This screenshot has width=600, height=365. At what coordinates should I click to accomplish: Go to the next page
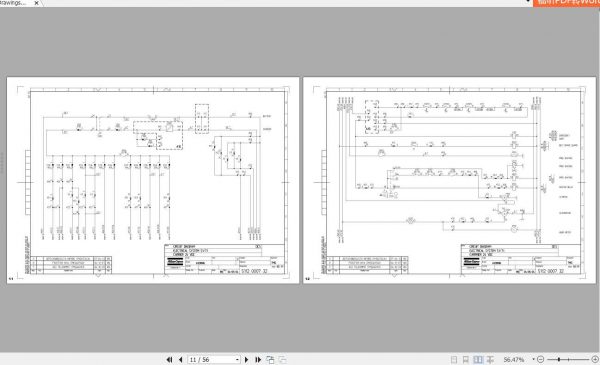pos(246,360)
